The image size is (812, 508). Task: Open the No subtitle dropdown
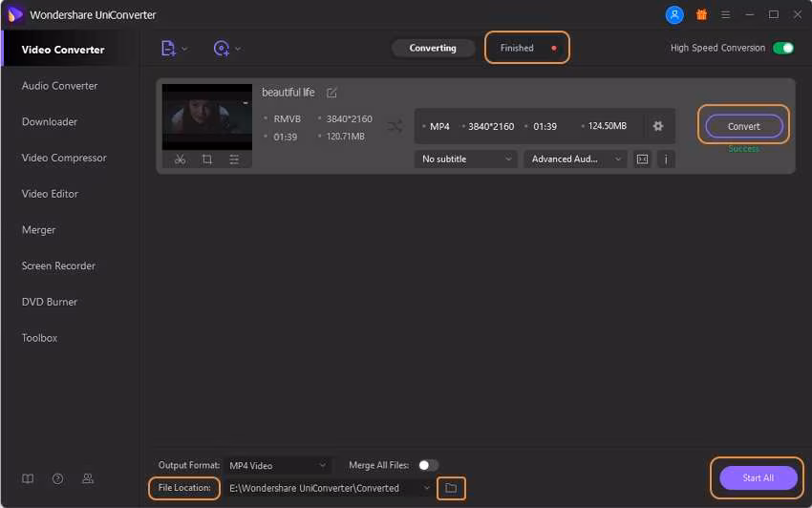pyautogui.click(x=466, y=159)
